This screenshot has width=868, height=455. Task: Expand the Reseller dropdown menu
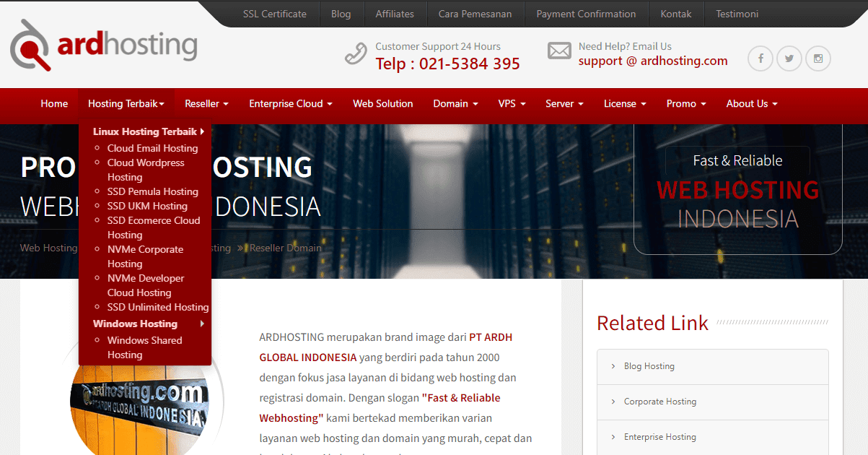tap(206, 103)
